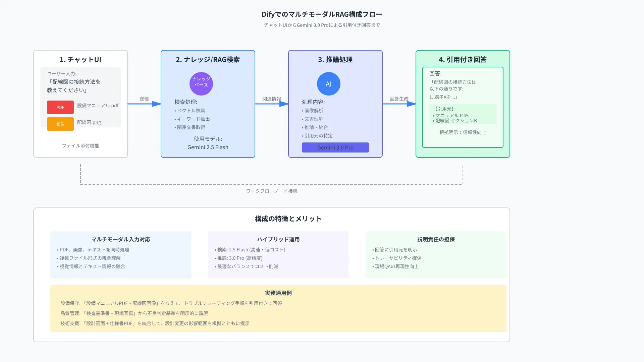
Task: Click the 構成の特徴とメリット heading
Action: pyautogui.click(x=288, y=219)
